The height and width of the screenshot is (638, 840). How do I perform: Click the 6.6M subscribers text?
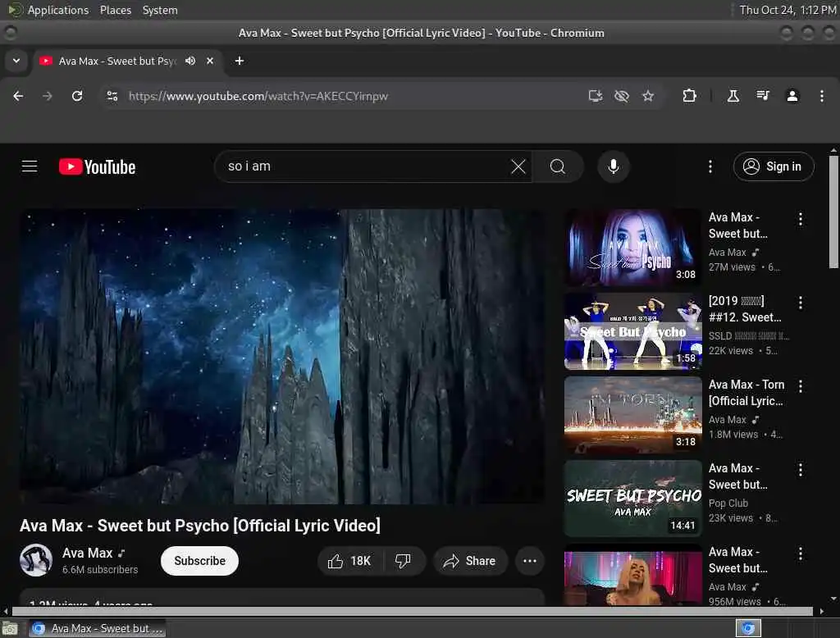100,569
